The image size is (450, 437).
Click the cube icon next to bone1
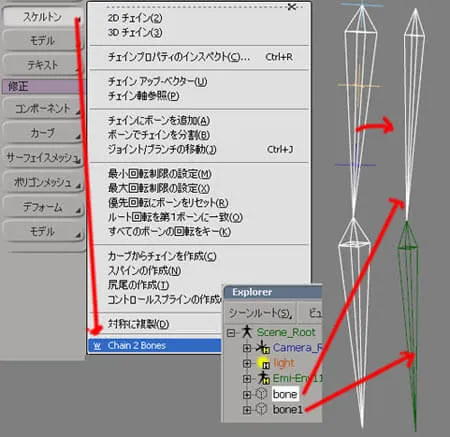click(262, 409)
